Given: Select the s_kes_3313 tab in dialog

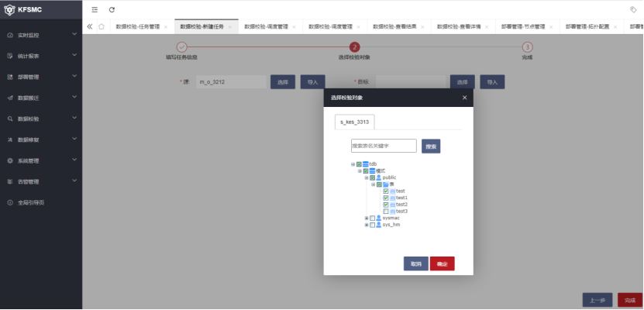Looking at the screenshot, I should point(355,122).
